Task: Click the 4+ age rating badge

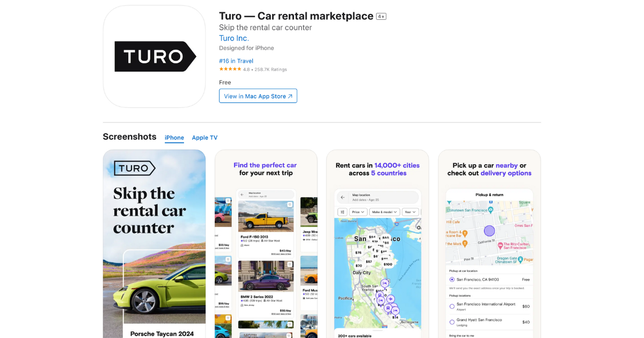Action: tap(381, 16)
